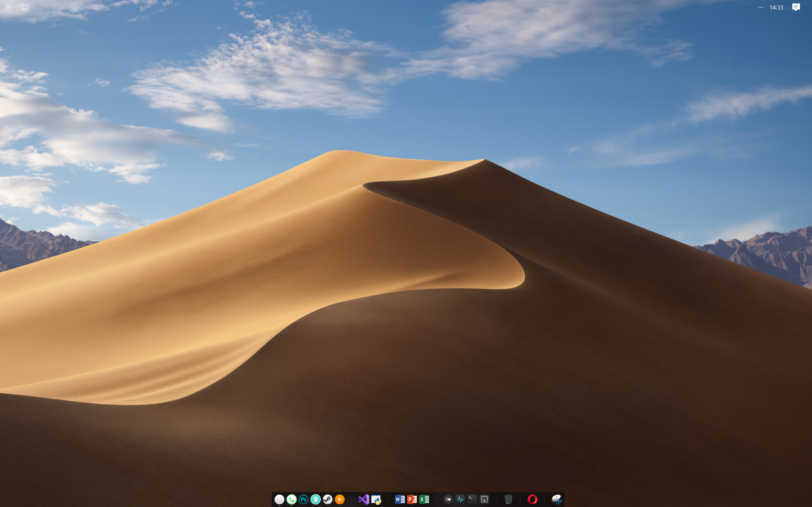Click the green phone app icon

pyautogui.click(x=291, y=500)
